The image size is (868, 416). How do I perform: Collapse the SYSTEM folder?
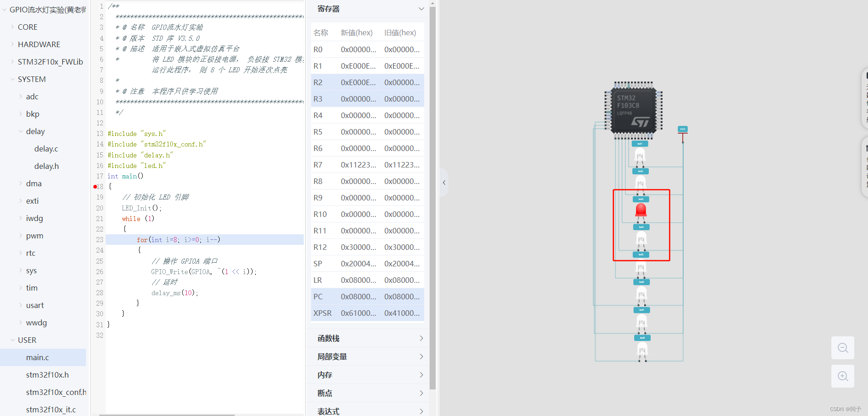(12, 79)
